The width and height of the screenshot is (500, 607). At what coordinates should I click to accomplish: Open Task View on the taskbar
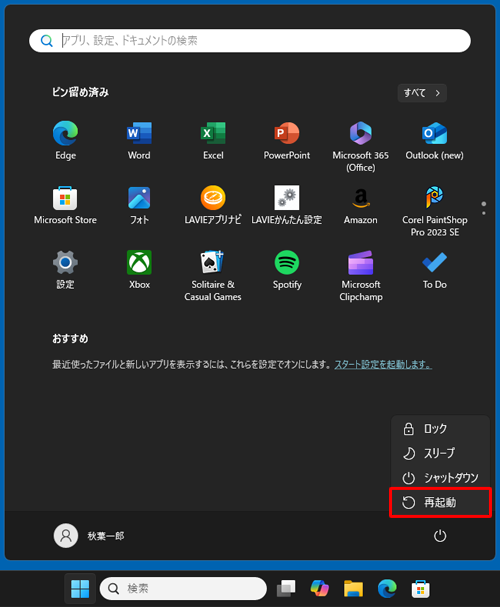click(286, 588)
